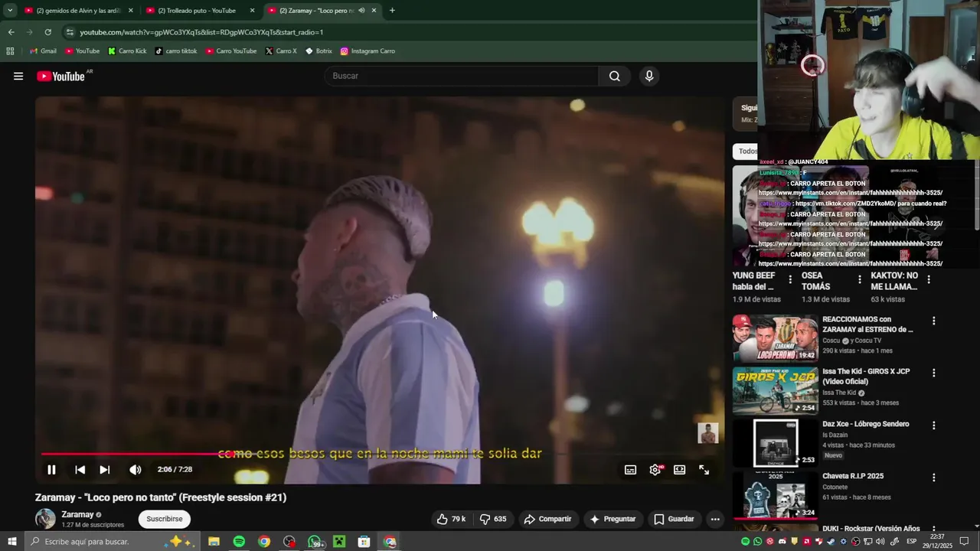Play the Daz Xce Lóbrego Sendero thumbnail
Screen dimensions: 980x551
click(775, 442)
